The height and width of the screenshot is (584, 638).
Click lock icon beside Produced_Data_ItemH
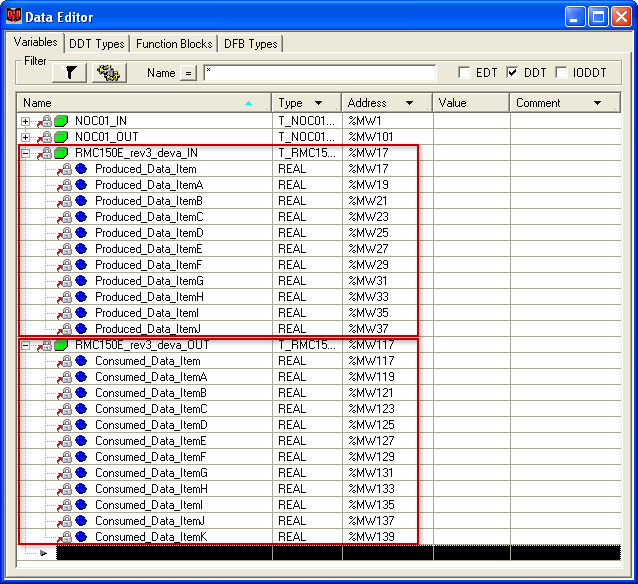tap(67, 296)
